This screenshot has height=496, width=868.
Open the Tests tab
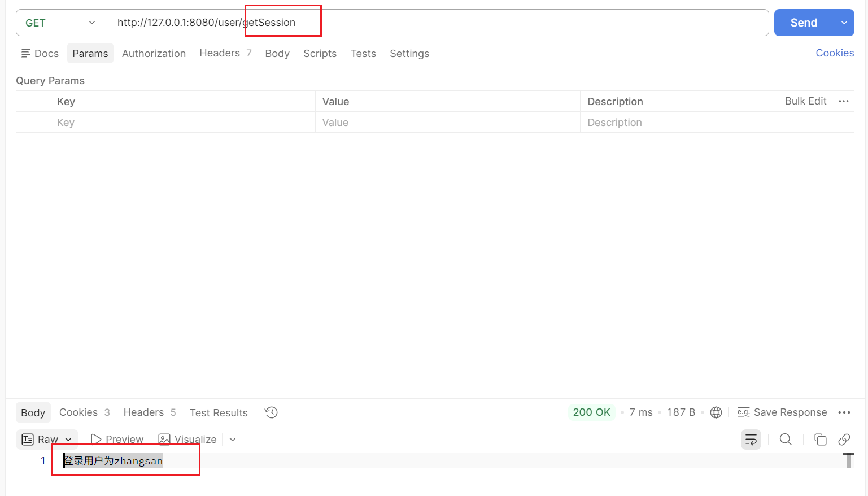pos(363,53)
